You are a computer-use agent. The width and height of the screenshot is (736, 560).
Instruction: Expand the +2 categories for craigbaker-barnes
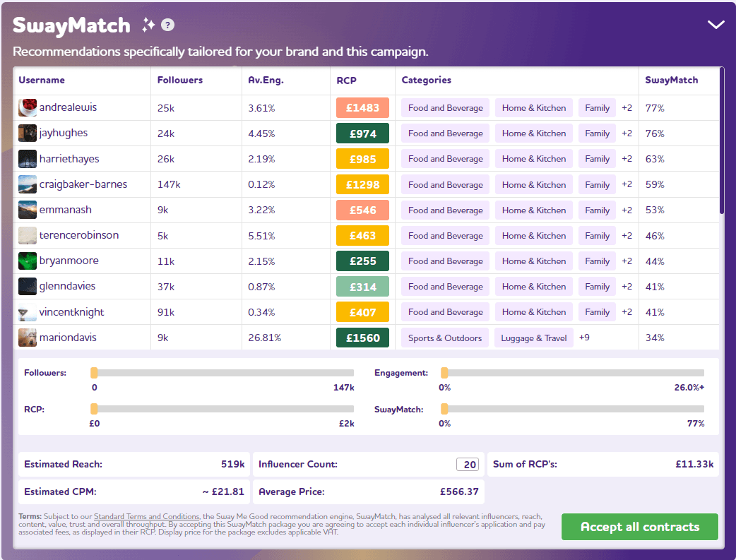[x=627, y=184]
